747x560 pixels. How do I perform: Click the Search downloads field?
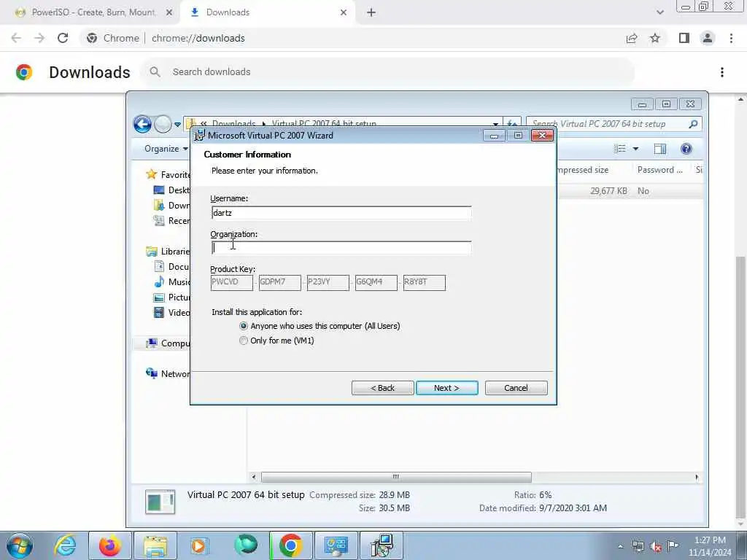pos(388,72)
